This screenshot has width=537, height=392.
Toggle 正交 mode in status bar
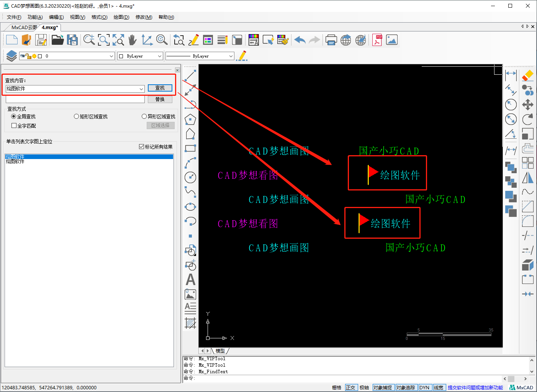point(351,388)
